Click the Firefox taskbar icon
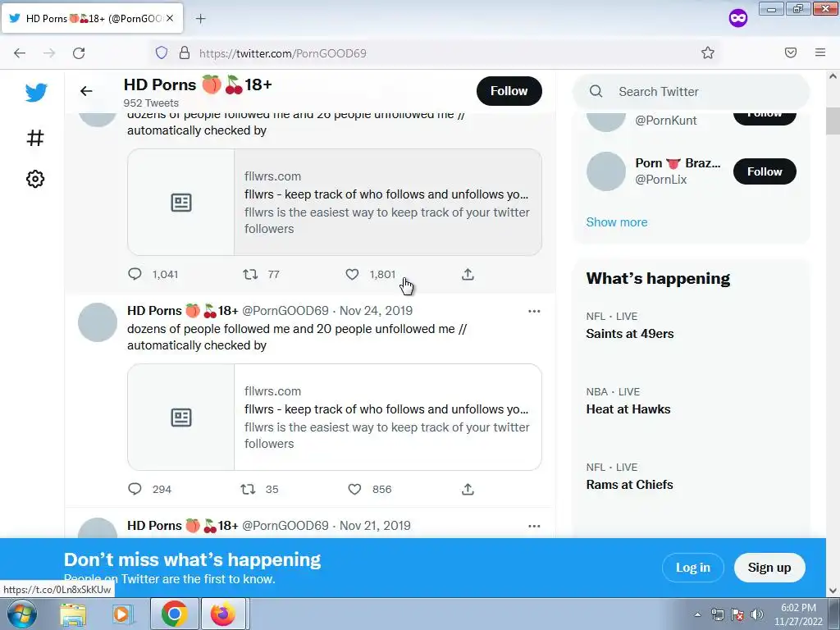This screenshot has height=630, width=840. pos(223,614)
